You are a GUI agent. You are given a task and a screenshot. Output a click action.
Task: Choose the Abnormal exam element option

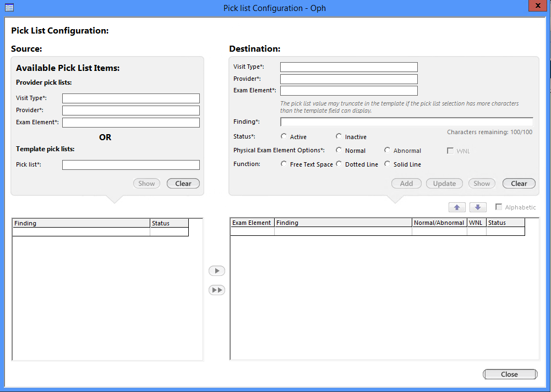pos(388,150)
